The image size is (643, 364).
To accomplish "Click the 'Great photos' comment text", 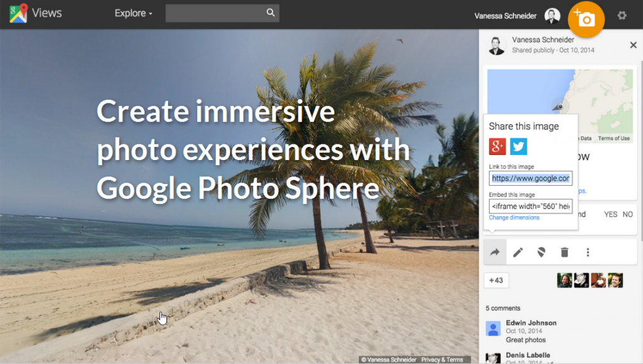I will 526,340.
